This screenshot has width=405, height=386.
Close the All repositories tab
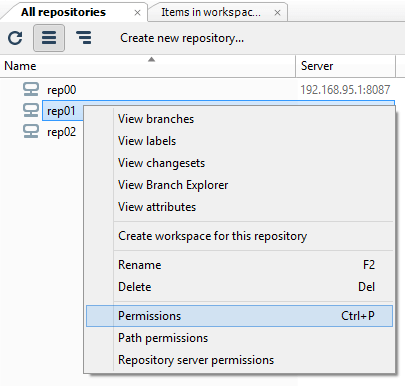137,13
